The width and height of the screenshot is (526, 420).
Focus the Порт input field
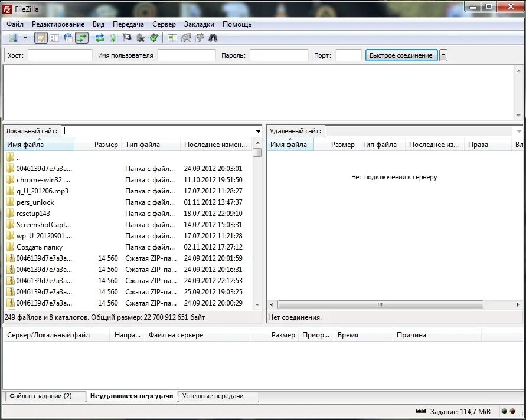[x=348, y=55]
